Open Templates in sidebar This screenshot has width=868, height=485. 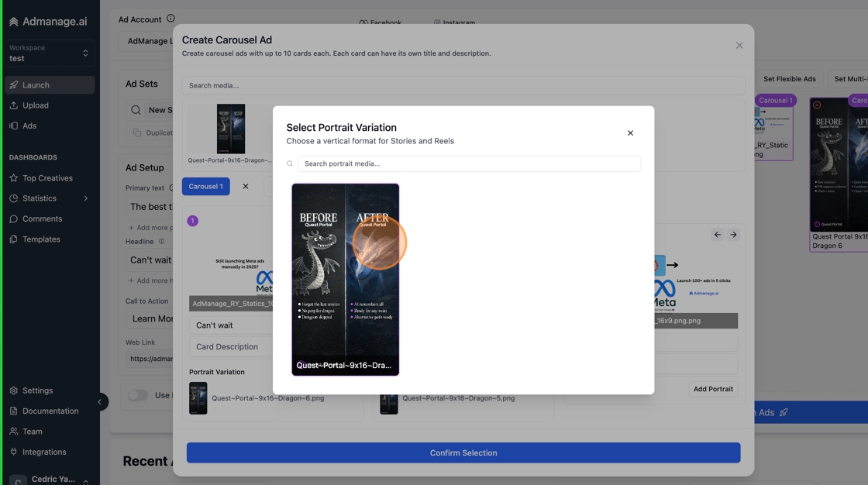coord(50,239)
